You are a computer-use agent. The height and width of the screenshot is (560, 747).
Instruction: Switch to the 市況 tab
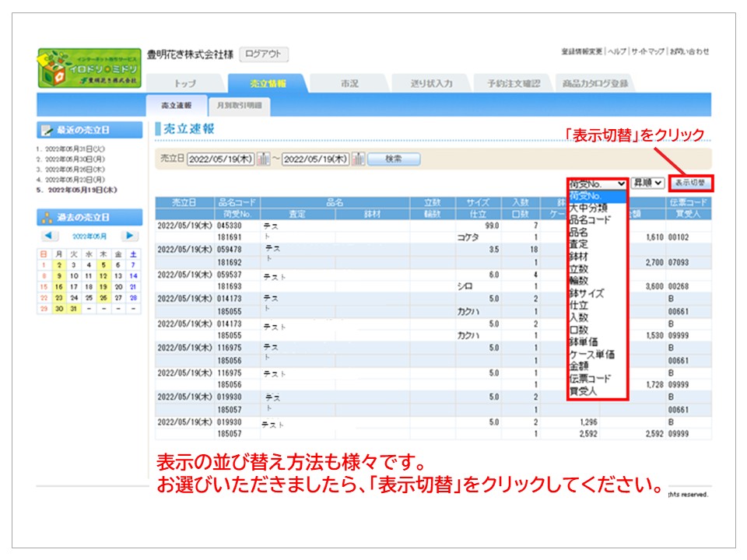349,83
